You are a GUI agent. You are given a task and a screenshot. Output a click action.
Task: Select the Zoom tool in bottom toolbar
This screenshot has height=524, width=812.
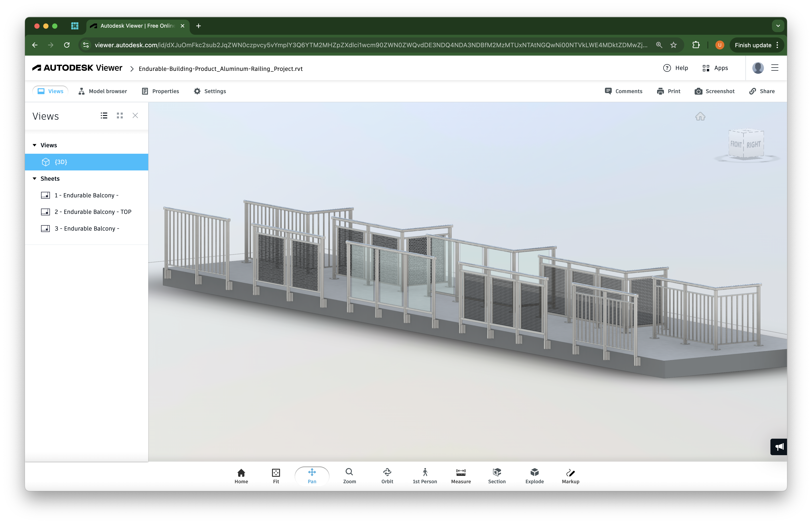tap(349, 476)
